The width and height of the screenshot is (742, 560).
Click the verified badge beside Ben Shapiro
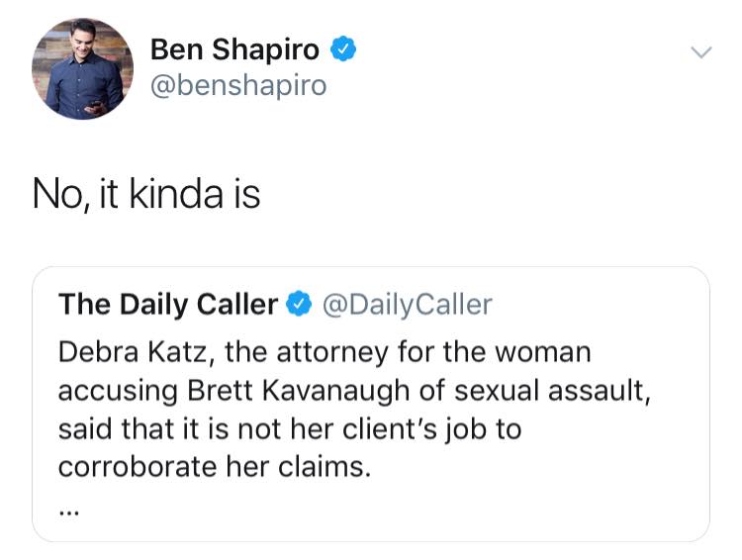pyautogui.click(x=343, y=48)
